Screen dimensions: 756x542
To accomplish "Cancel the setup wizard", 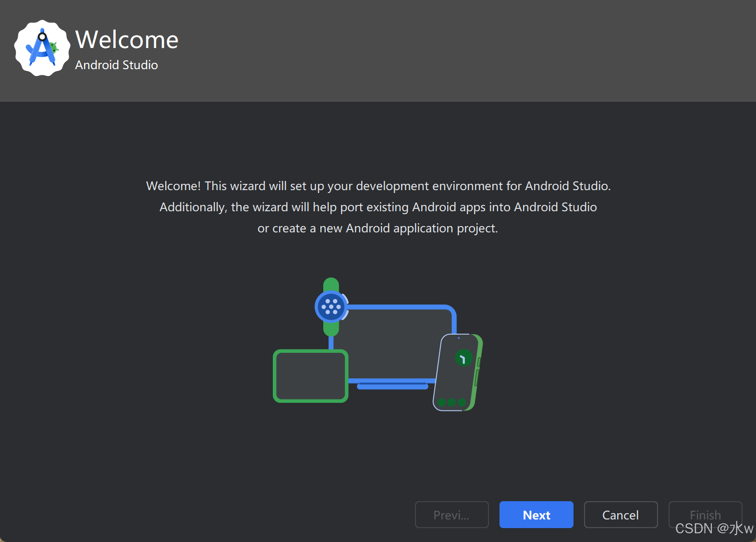I will (x=621, y=515).
